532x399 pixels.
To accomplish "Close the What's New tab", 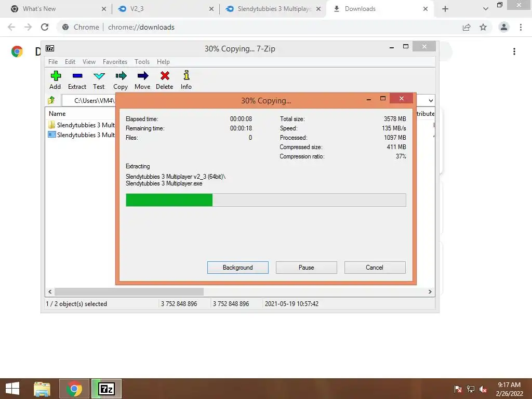I will coord(104,9).
